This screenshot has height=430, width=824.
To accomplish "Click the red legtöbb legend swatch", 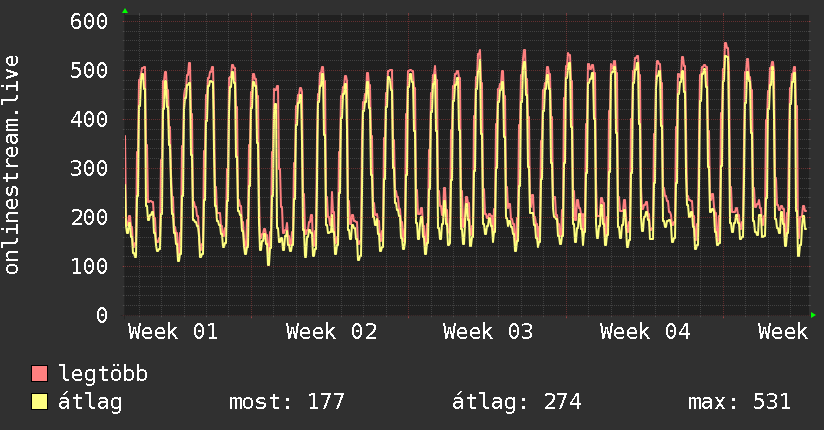I will pyautogui.click(x=40, y=374).
